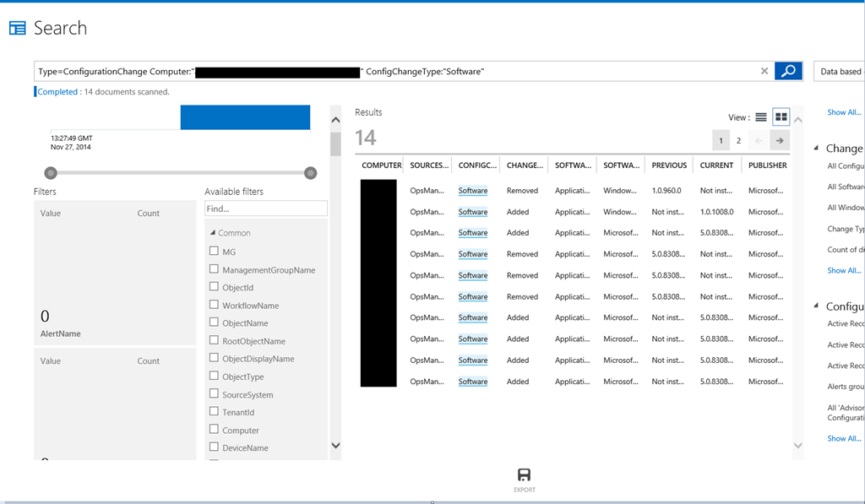This screenshot has height=504, width=865.
Task: Tick the Computer filter checkbox
Action: [214, 430]
